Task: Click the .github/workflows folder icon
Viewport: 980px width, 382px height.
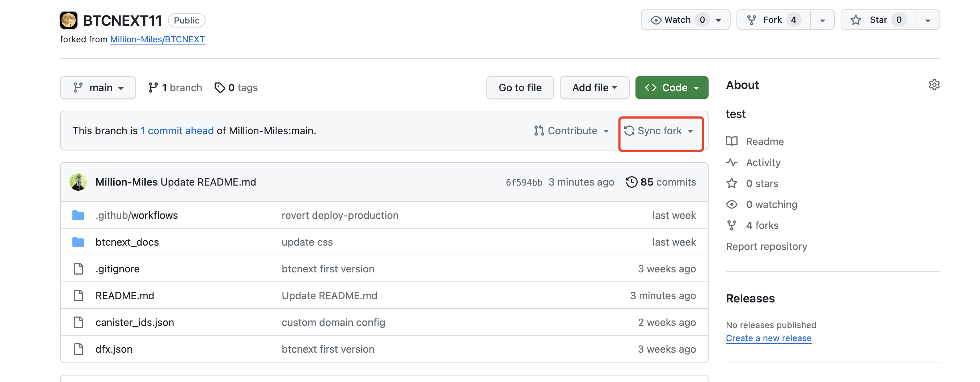Action: (x=78, y=215)
